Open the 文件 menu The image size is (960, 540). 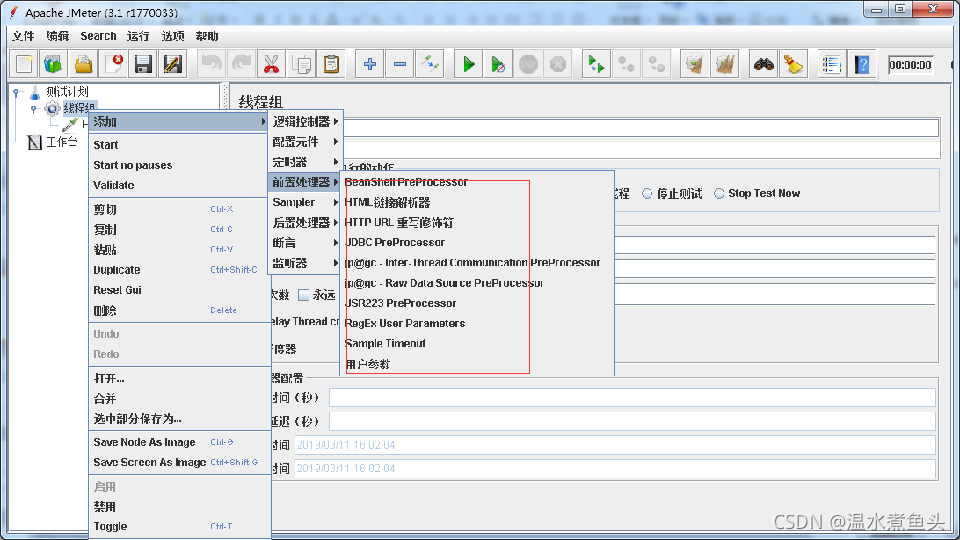pos(23,36)
